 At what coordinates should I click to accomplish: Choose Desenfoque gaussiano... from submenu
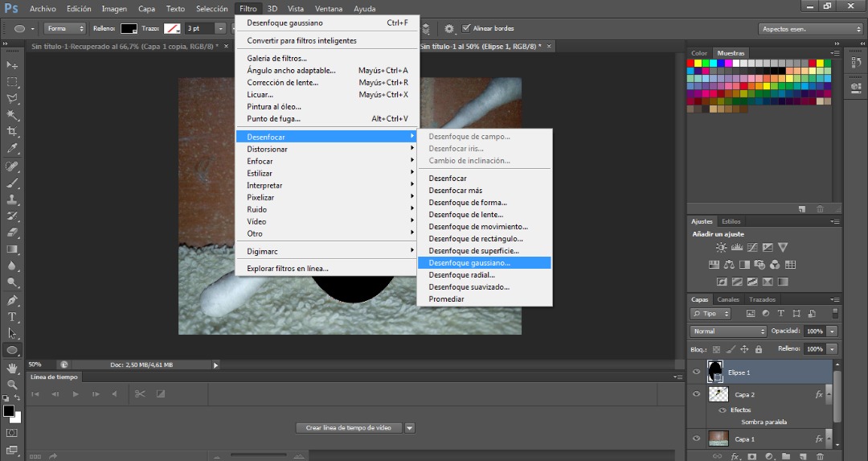pos(469,262)
